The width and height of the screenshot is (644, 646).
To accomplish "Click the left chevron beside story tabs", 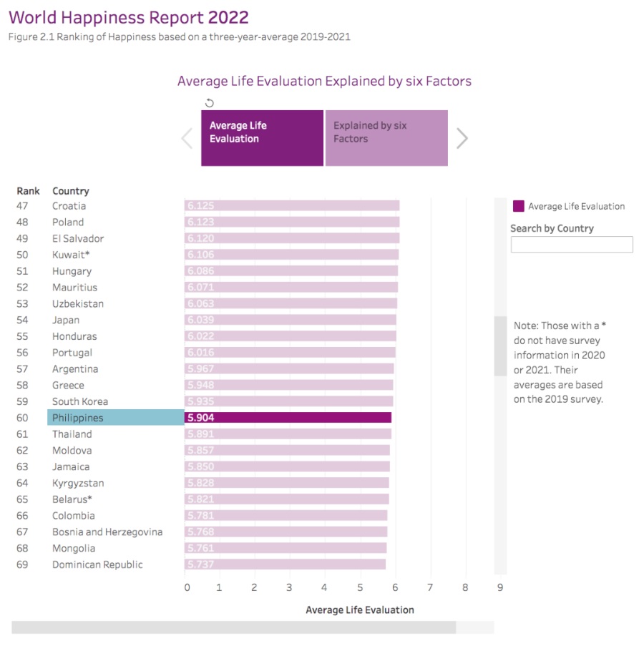I will click(187, 138).
